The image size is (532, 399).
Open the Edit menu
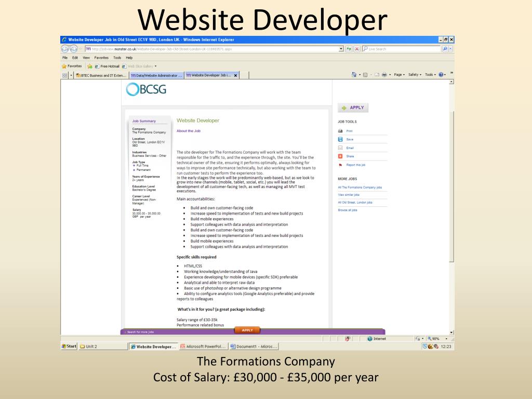click(75, 58)
